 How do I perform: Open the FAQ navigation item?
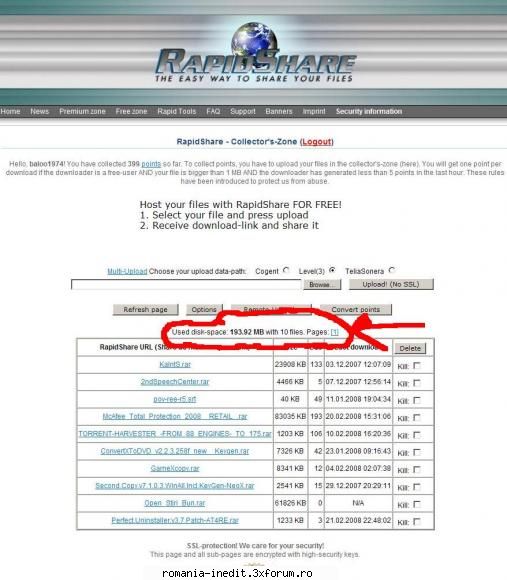pyautogui.click(x=213, y=111)
